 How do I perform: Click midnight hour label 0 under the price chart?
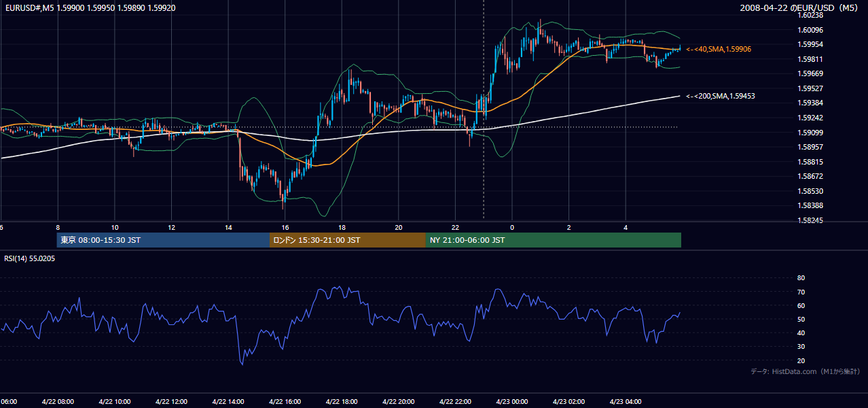tap(512, 227)
